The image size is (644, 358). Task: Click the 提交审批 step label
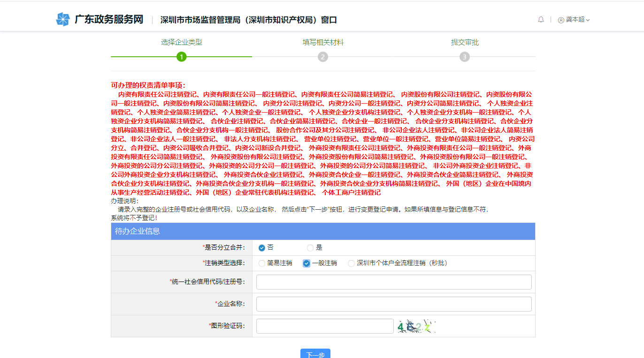(x=464, y=42)
